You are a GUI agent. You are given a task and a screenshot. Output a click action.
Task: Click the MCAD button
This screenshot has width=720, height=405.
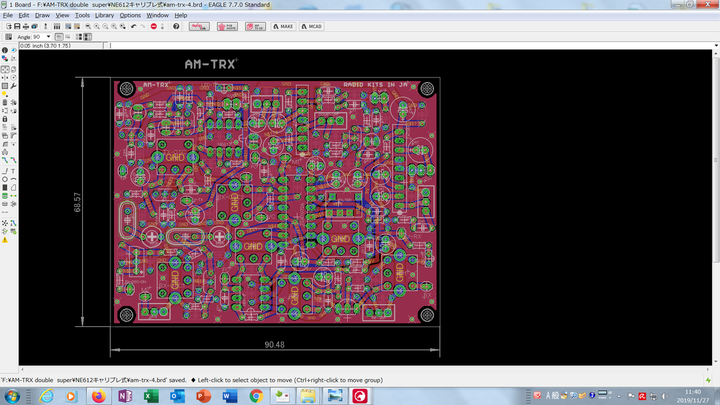coord(311,26)
